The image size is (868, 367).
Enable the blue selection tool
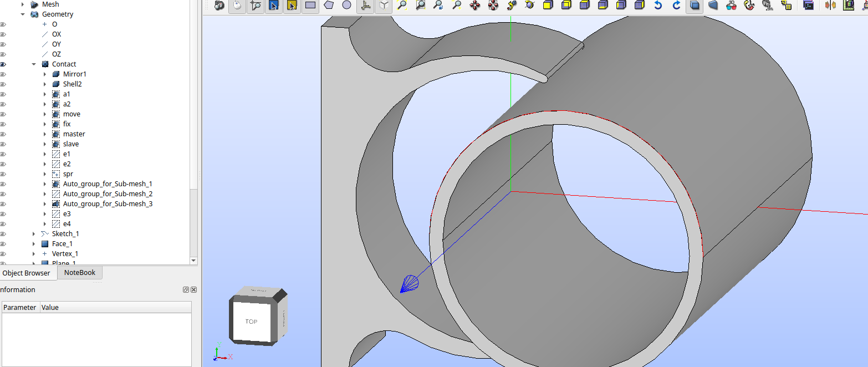point(274,6)
